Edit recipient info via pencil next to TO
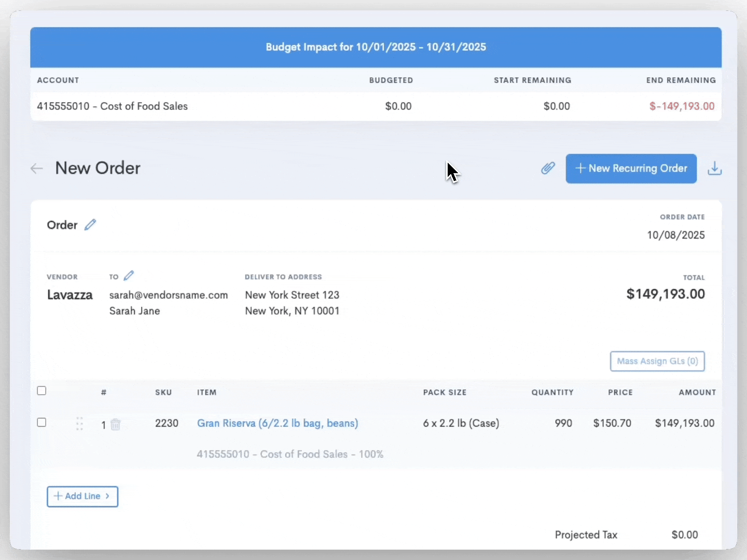 tap(129, 275)
